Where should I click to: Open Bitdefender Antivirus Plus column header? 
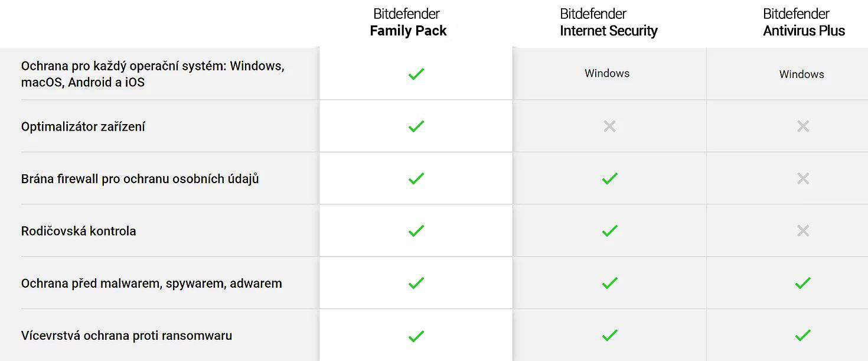[804, 22]
